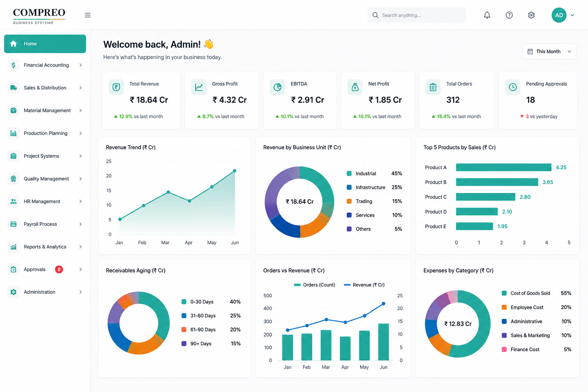Click the Finance Cost pink legend swatch
The height and width of the screenshot is (392, 588).
coord(504,350)
